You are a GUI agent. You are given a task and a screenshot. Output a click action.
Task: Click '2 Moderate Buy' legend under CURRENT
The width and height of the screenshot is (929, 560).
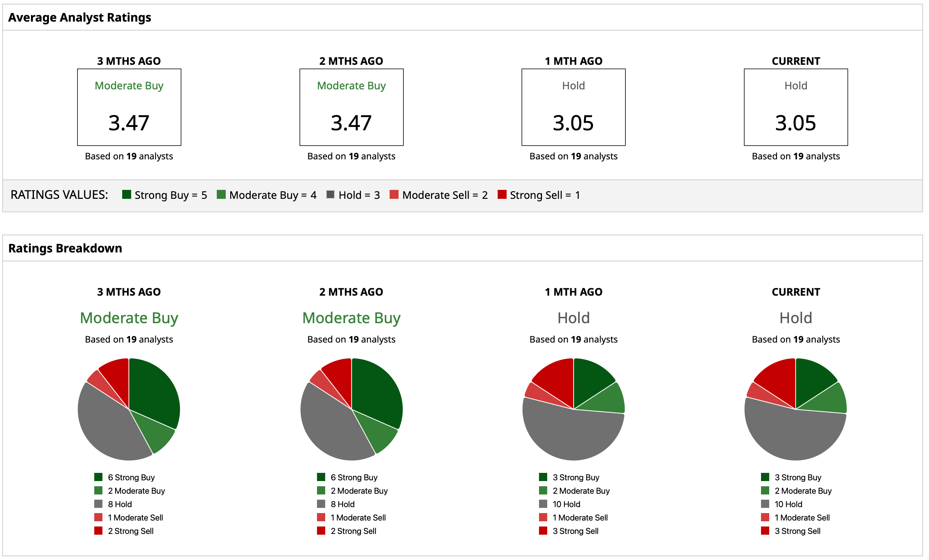(x=803, y=491)
